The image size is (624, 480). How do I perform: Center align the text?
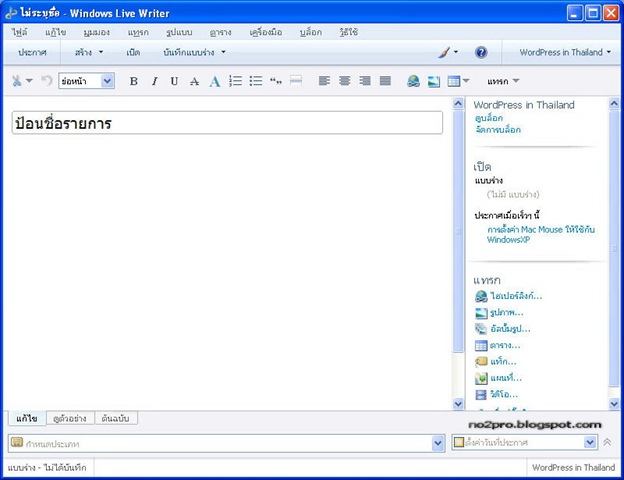coord(345,81)
